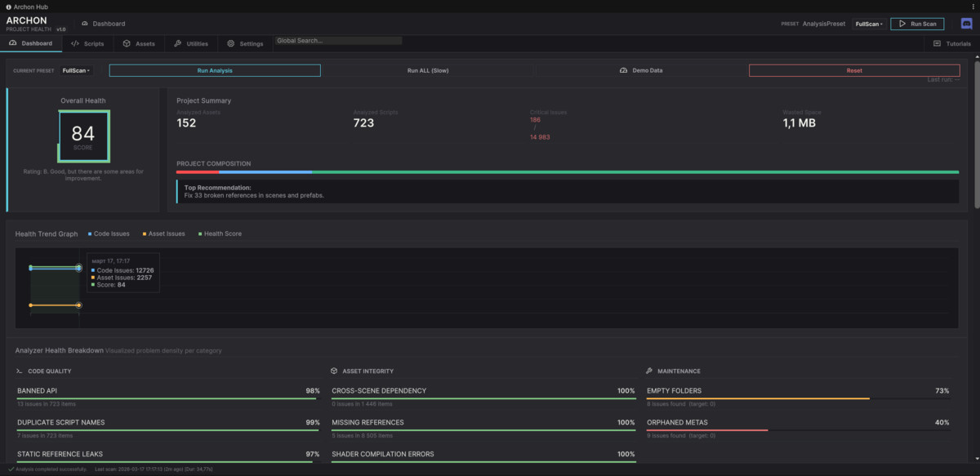Click the Empty Folders 73% value
Screen dimensions: 980x476
[942, 390]
